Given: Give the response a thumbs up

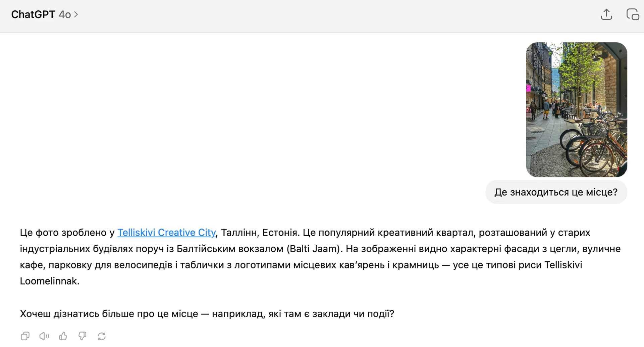Looking at the screenshot, I should point(63,336).
